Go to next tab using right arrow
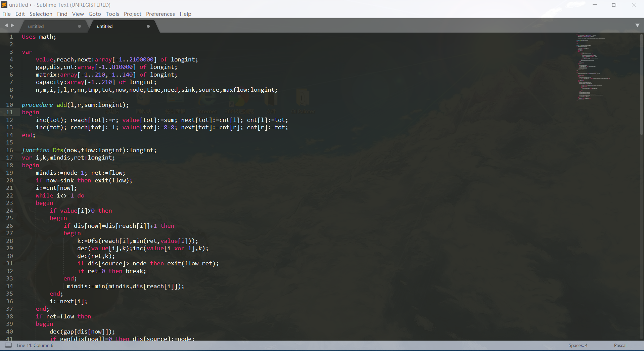 (x=12, y=26)
